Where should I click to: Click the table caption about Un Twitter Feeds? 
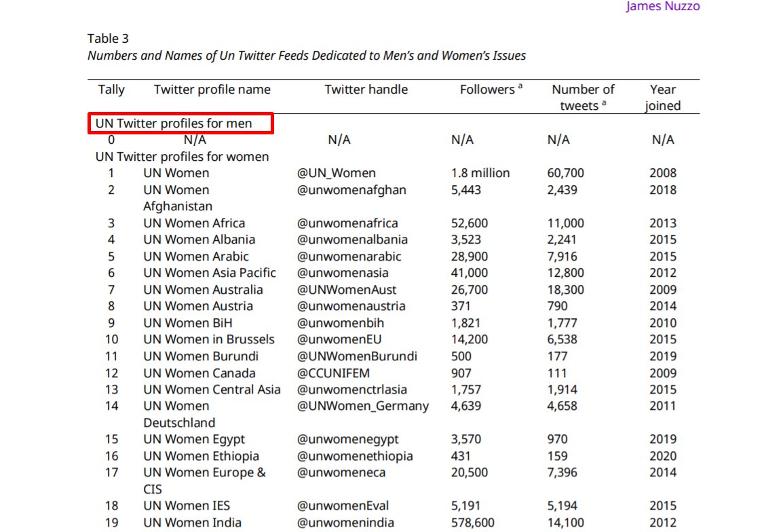pyautogui.click(x=307, y=56)
